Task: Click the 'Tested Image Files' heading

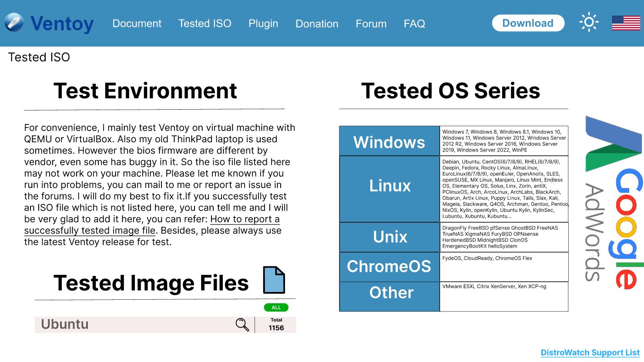Action: (151, 283)
